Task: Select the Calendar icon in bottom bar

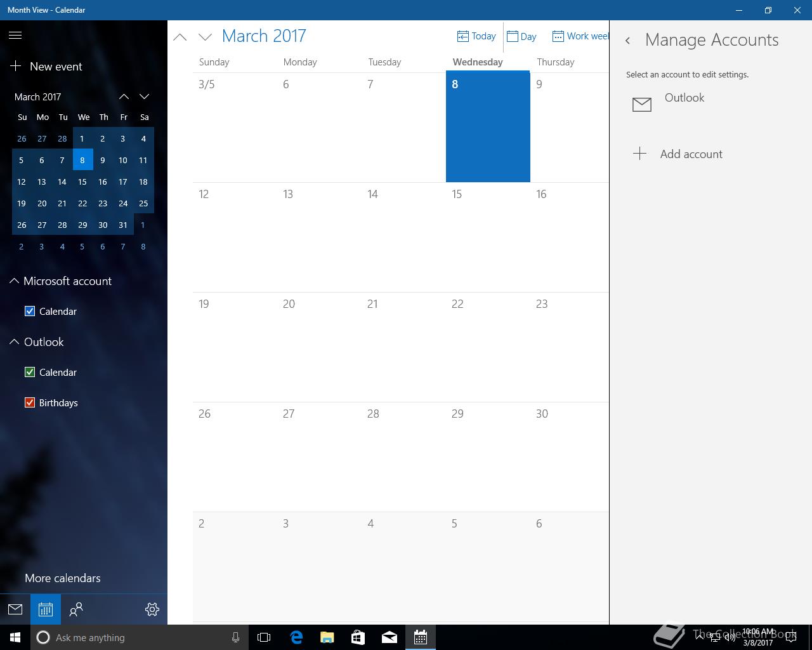Action: pyautogui.click(x=46, y=609)
